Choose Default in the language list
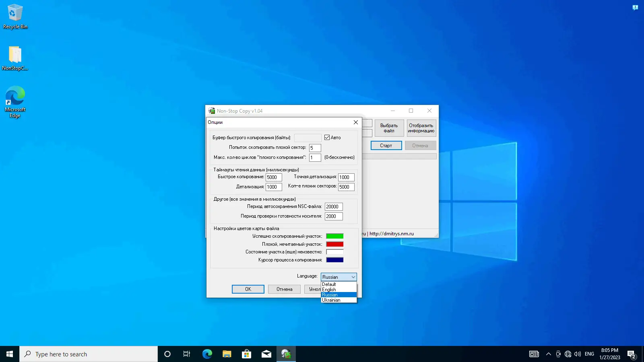 click(x=339, y=284)
